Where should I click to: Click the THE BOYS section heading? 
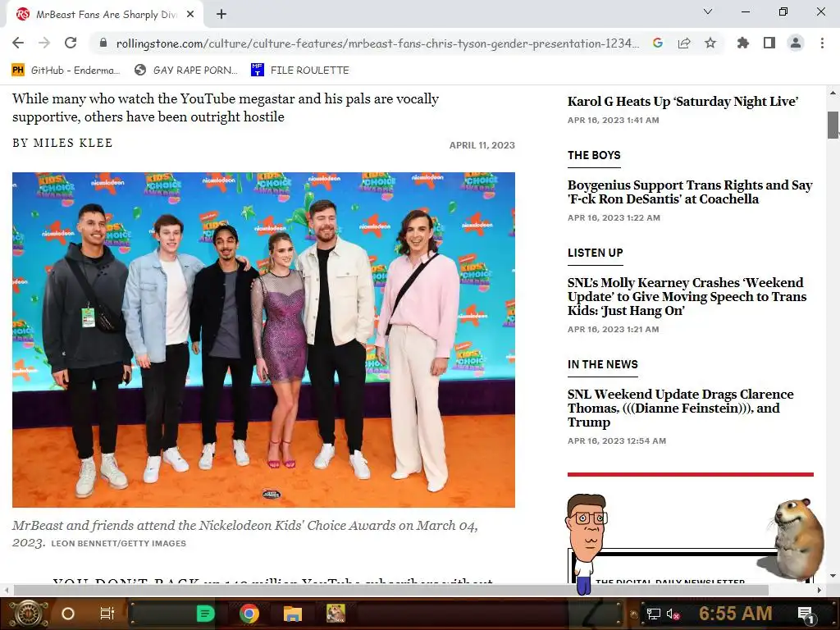594,155
